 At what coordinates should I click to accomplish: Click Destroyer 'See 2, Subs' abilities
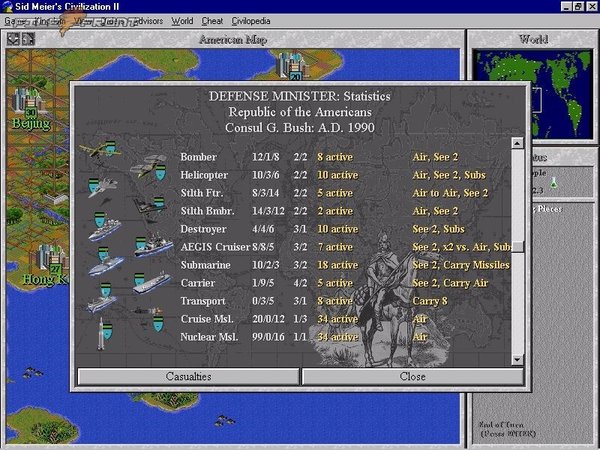[x=439, y=229]
